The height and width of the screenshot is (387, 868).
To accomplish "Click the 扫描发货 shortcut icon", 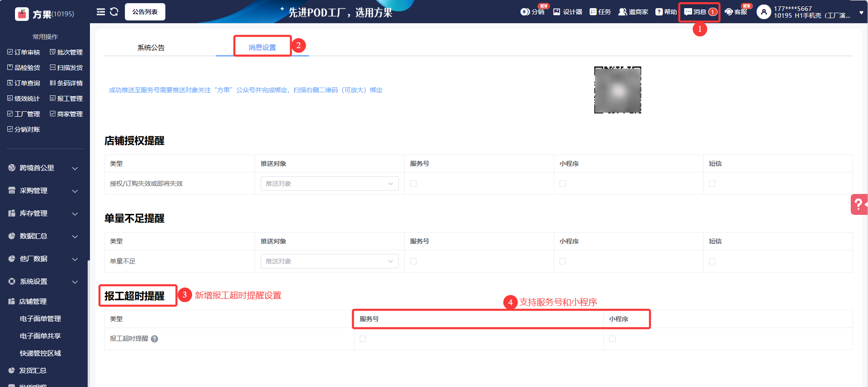I will [53, 67].
